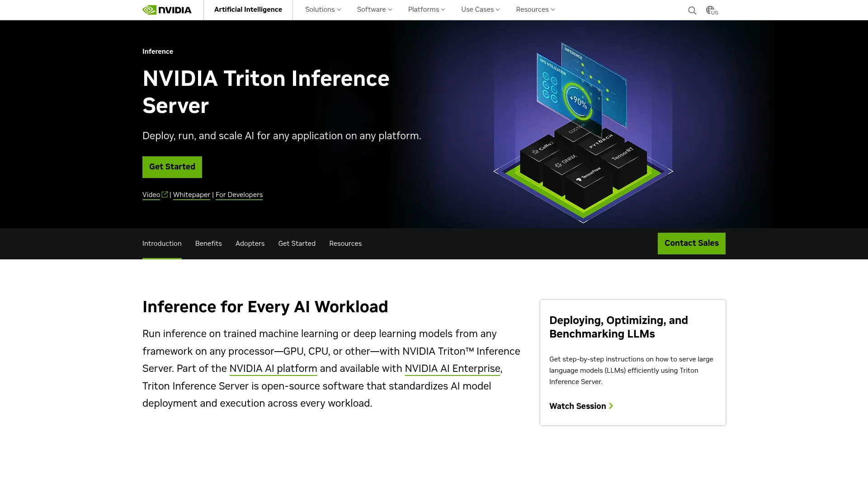This screenshot has width=868, height=488.
Task: Click the Inference breadcrumb label
Action: point(158,52)
